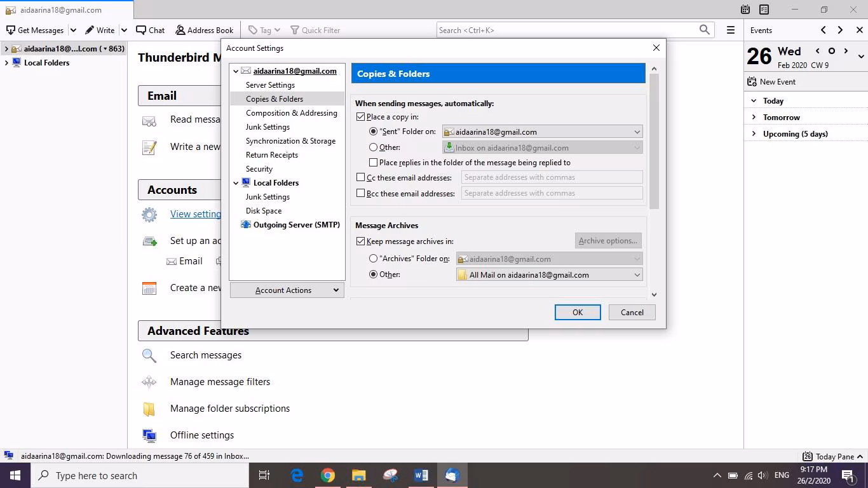868x488 pixels.
Task: Select Server Settings in the account tree
Action: pos(270,85)
